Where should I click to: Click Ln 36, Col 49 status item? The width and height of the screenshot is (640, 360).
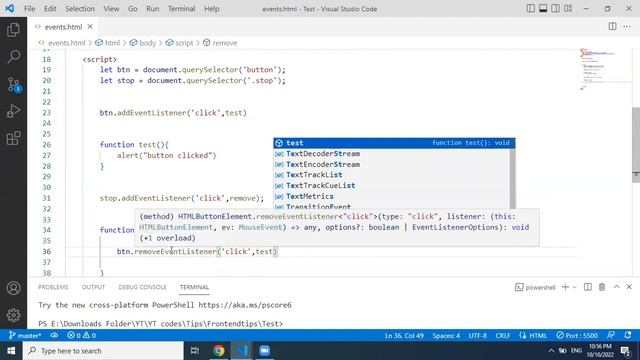click(404, 336)
